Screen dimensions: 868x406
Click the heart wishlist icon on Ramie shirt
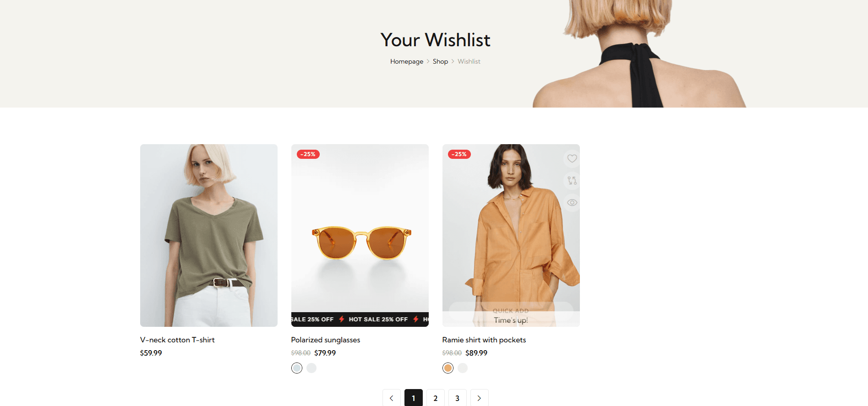coord(572,158)
